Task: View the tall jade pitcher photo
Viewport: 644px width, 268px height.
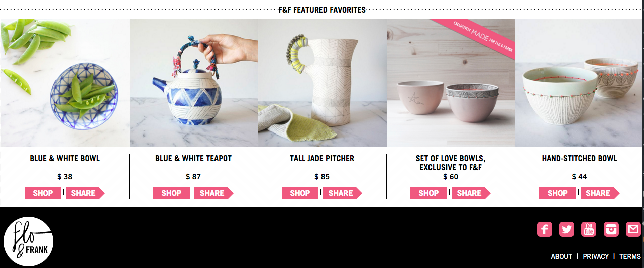Action: (x=323, y=83)
